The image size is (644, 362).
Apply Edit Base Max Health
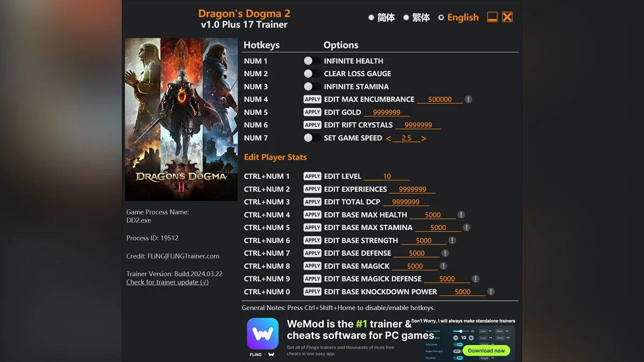pyautogui.click(x=312, y=215)
